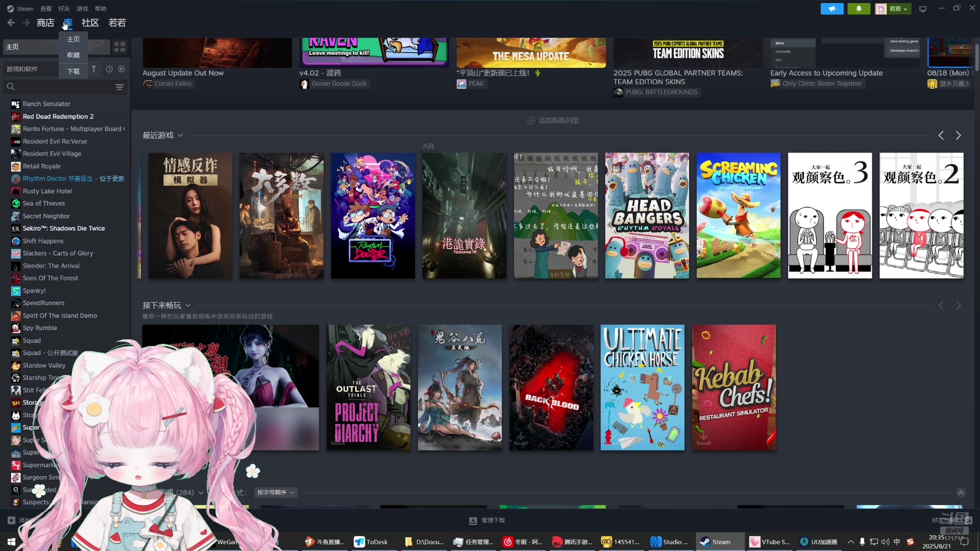980x551 pixels.
Task: Switch to grid view with the four-squares icon
Action: 120,47
